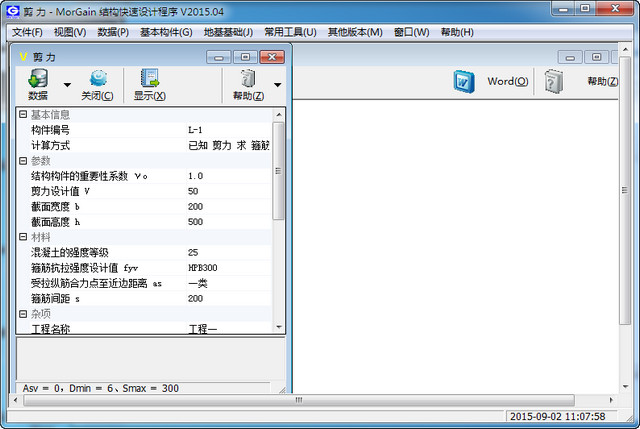Click the 数据 database icon
This screenshot has width=640, height=429.
click(x=38, y=78)
